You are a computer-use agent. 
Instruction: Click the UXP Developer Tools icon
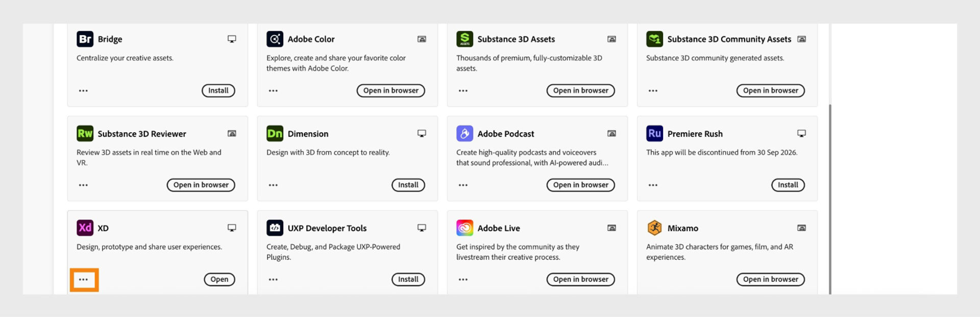point(275,228)
